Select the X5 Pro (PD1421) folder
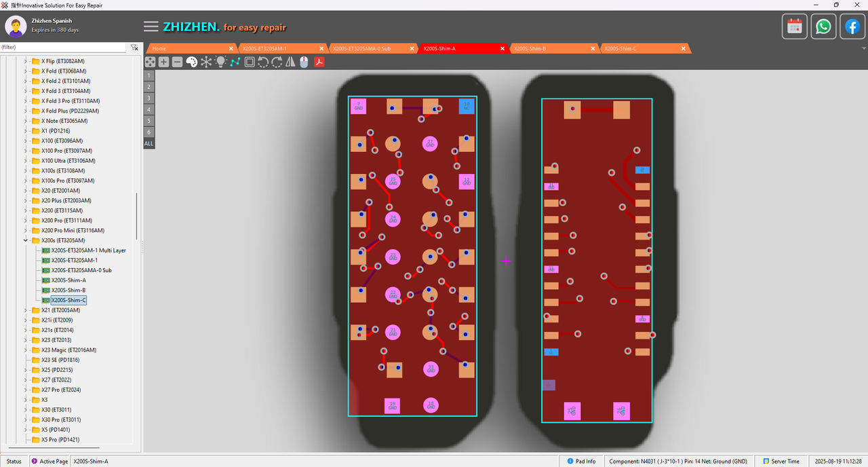This screenshot has width=868, height=467. [x=60, y=440]
